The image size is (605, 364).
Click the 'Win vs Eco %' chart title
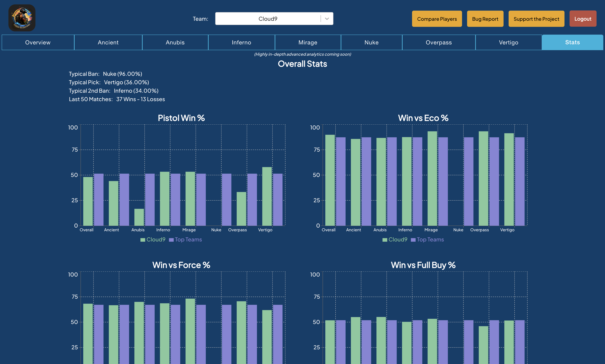(x=423, y=118)
